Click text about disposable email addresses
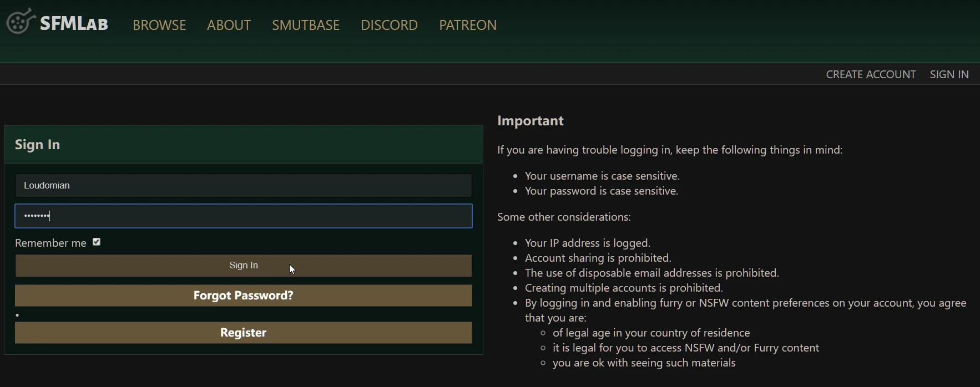980x387 pixels. [652, 273]
